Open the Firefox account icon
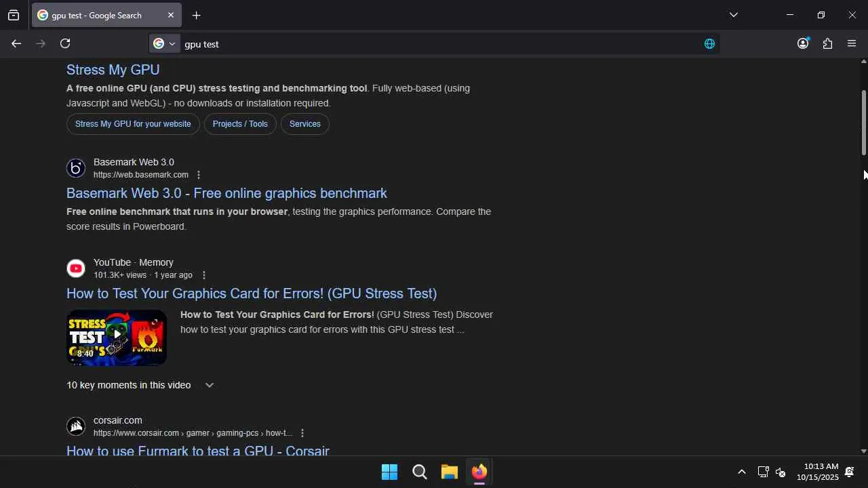The width and height of the screenshot is (868, 488). [x=803, y=43]
